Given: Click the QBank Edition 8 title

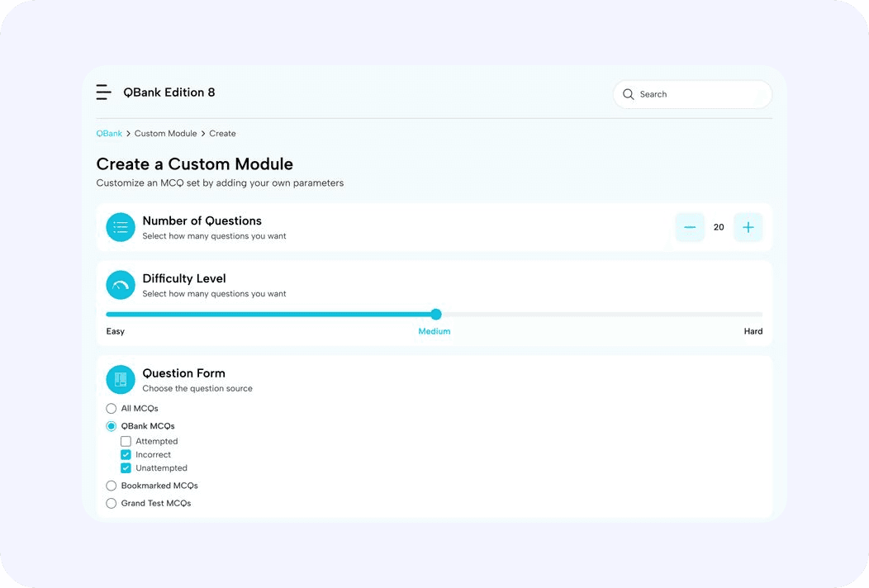Looking at the screenshot, I should click(x=169, y=92).
